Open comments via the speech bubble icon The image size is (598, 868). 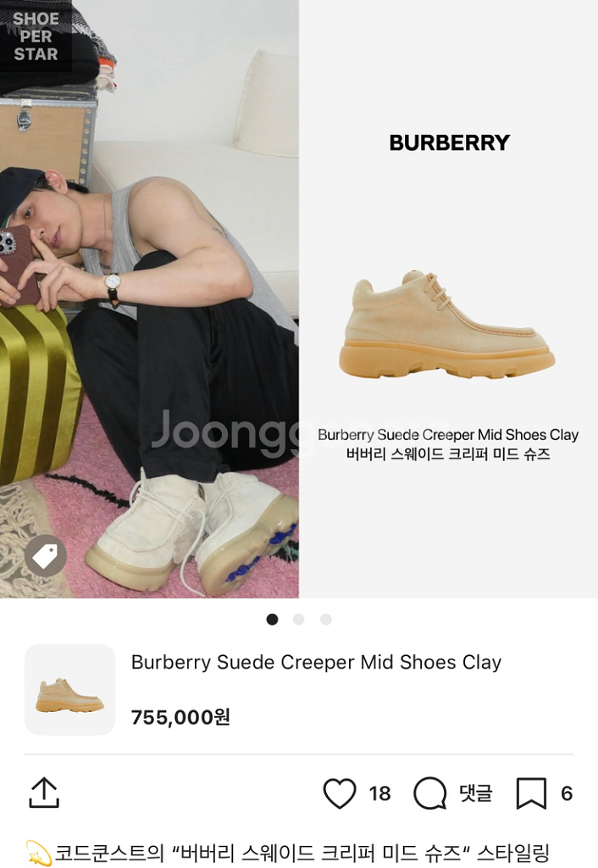pyautogui.click(x=429, y=793)
